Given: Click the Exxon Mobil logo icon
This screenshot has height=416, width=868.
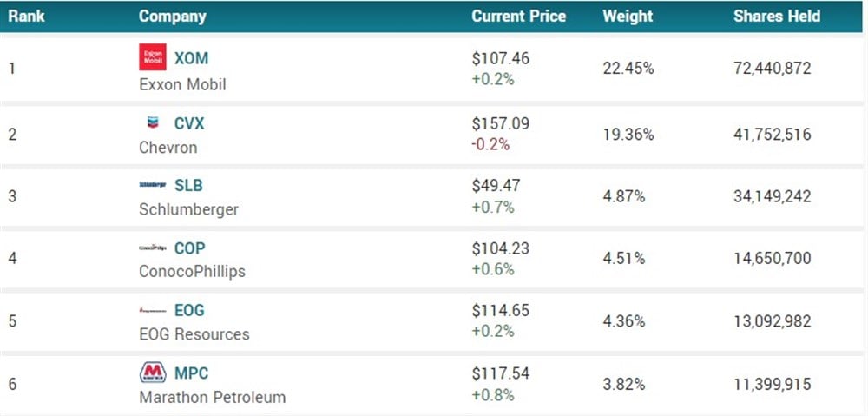Looking at the screenshot, I should click(153, 58).
